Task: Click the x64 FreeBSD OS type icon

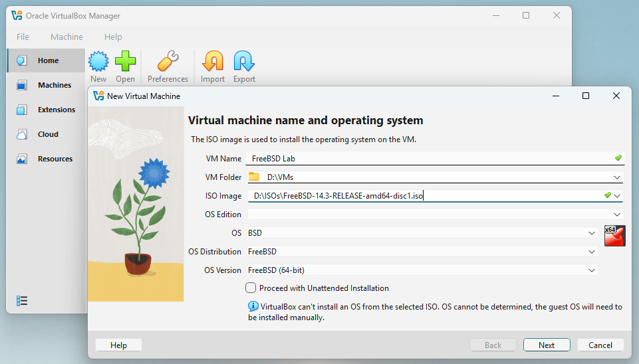Action: [x=614, y=236]
